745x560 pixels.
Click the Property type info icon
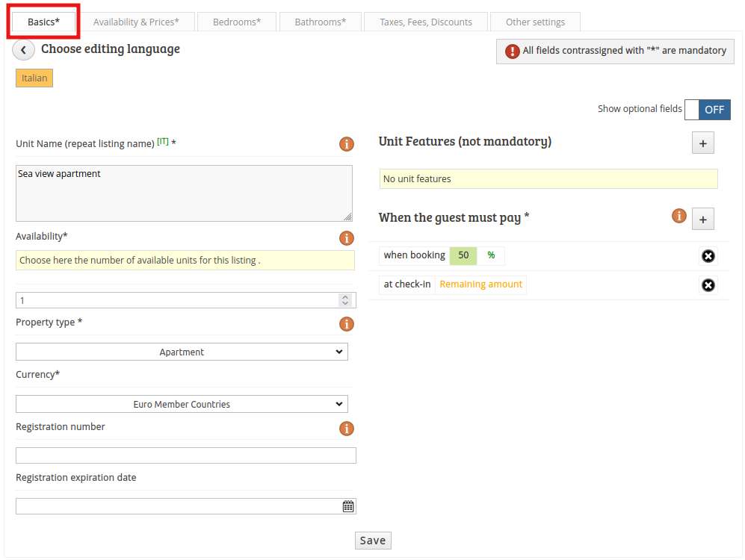347,324
